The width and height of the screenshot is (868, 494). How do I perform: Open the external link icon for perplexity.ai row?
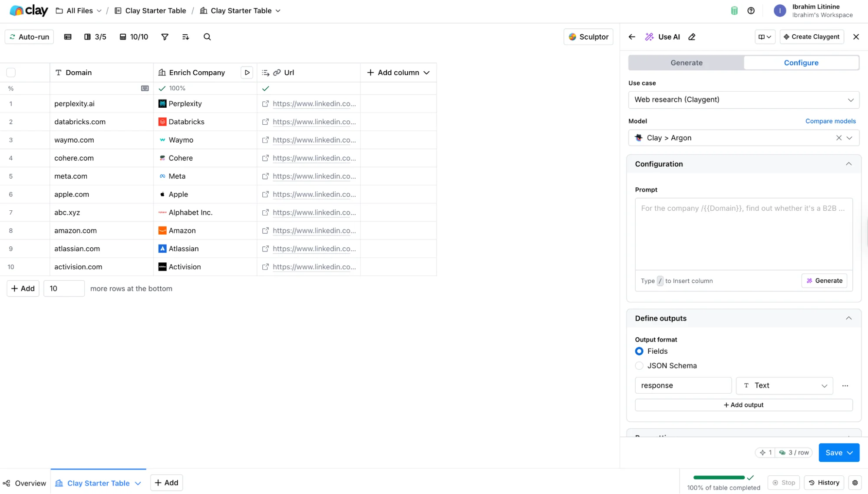click(x=265, y=104)
